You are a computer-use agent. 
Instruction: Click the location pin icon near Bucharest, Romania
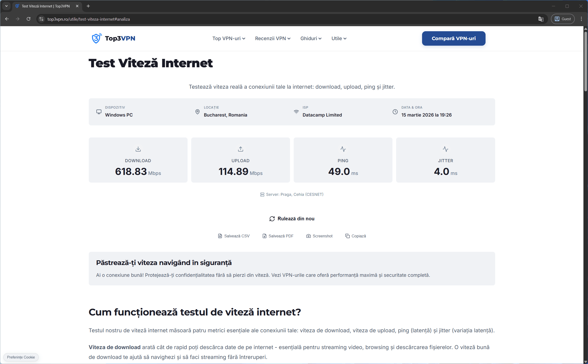[x=197, y=112]
